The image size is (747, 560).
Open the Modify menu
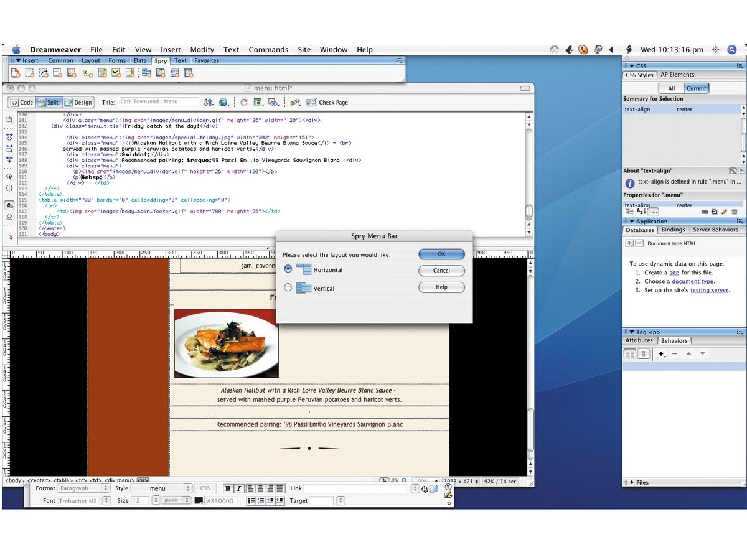pos(202,50)
